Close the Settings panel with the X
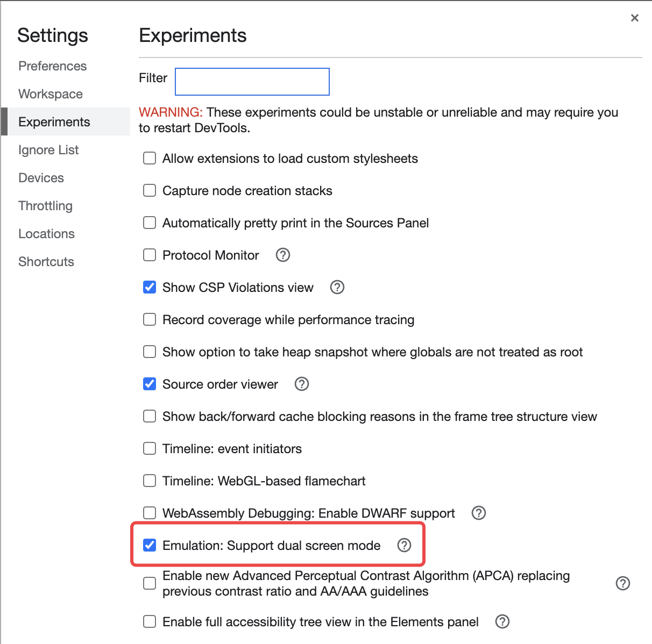Screen dimensions: 652x644 [635, 18]
